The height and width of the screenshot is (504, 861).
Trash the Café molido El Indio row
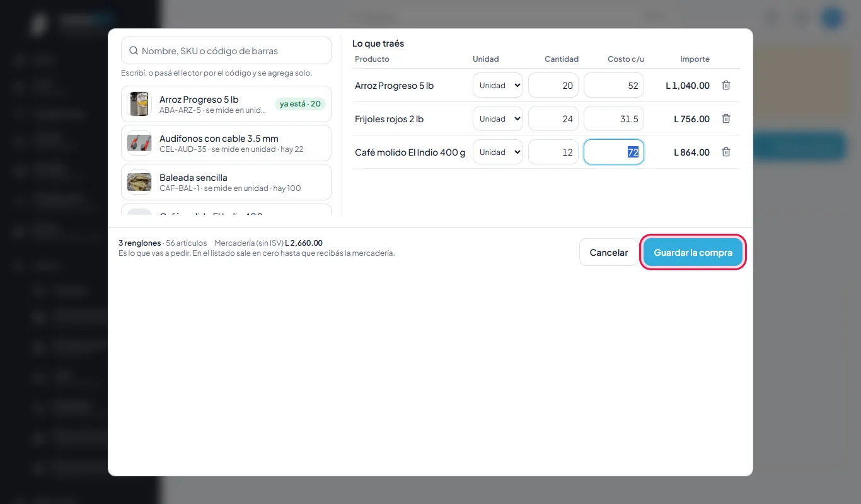coord(726,152)
